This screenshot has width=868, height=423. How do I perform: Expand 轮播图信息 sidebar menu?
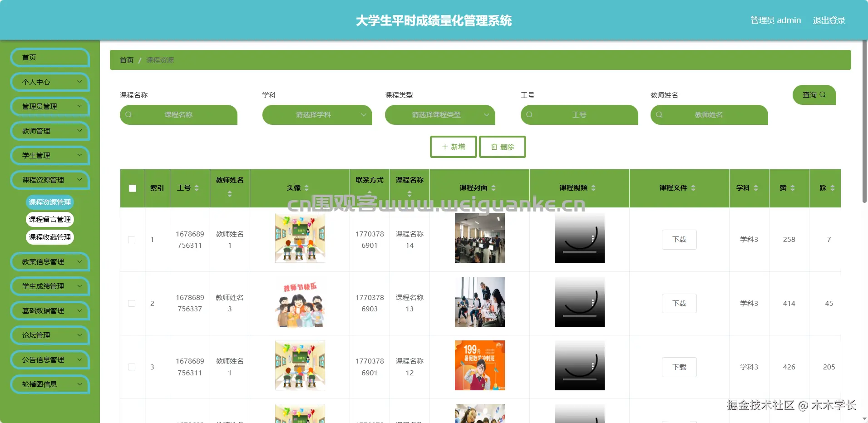[x=50, y=384]
